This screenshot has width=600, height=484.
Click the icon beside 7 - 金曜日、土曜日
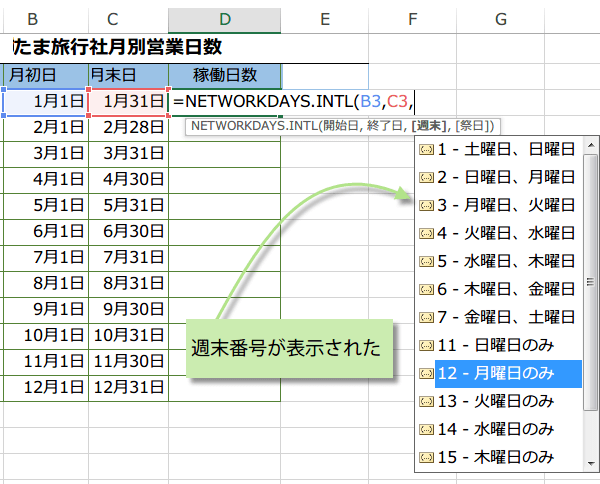[x=426, y=317]
